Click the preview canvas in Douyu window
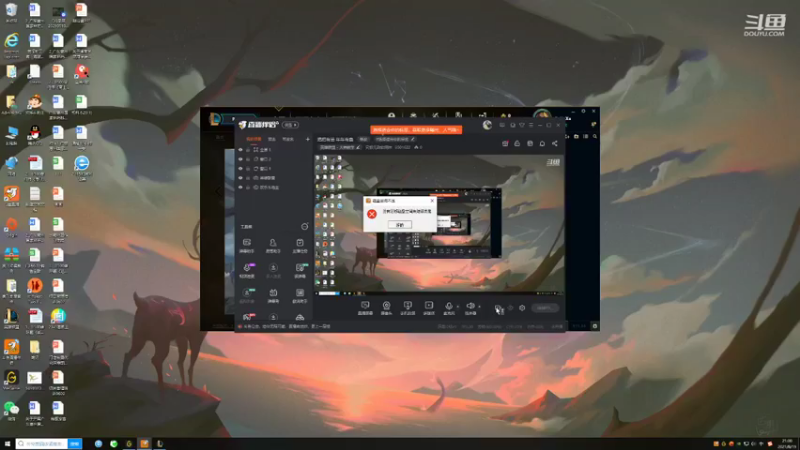 pyautogui.click(x=439, y=224)
